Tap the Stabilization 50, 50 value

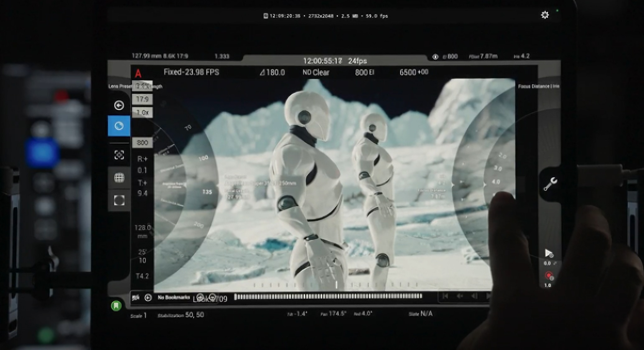pyautogui.click(x=181, y=315)
